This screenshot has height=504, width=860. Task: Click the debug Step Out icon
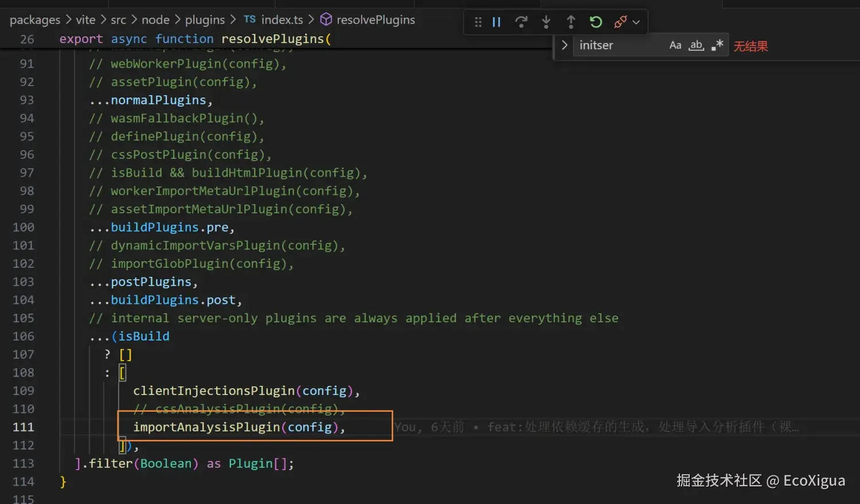tap(571, 22)
